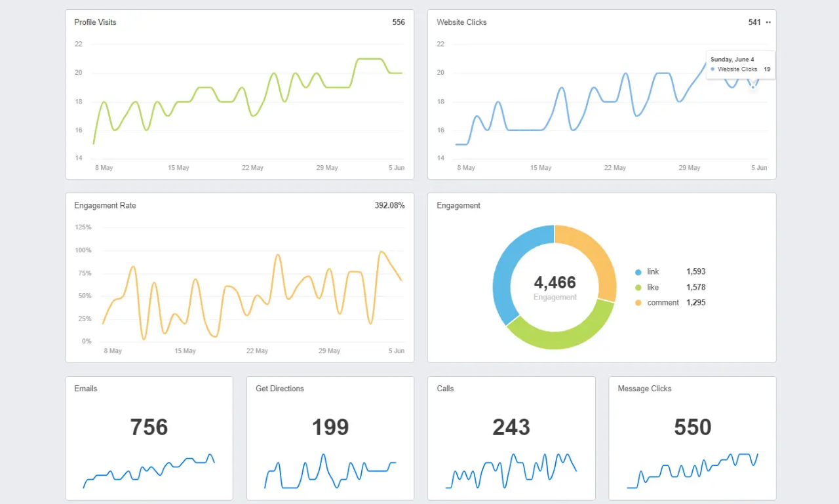839x504 pixels.
Task: Toggle the "comment" legend label
Action: click(x=663, y=303)
